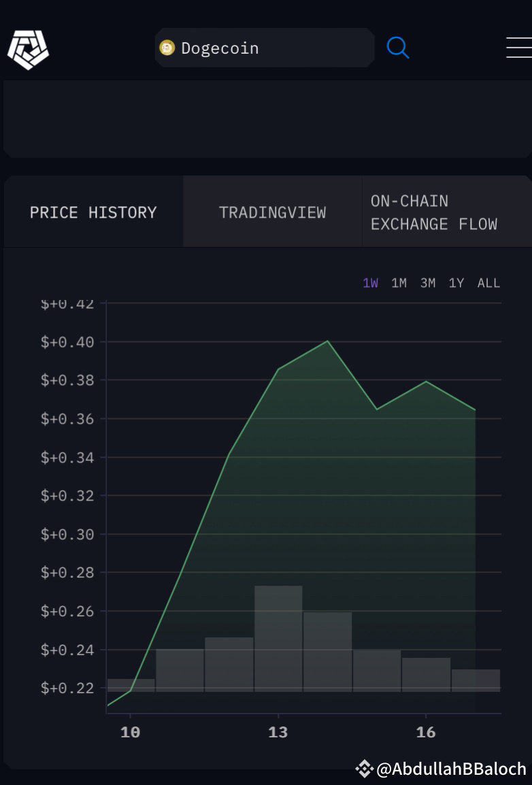Click the Binance logo in watermark
Image resolution: width=532 pixels, height=785 pixels.
point(364,768)
